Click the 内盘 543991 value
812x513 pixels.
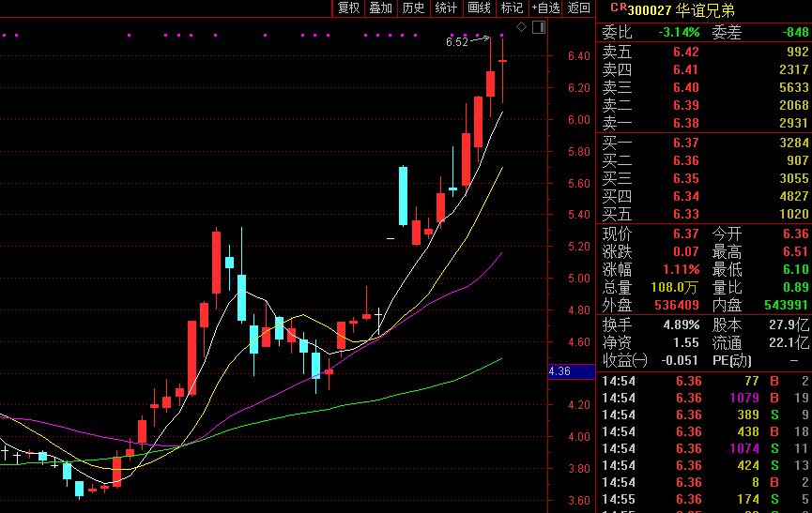pos(787,305)
